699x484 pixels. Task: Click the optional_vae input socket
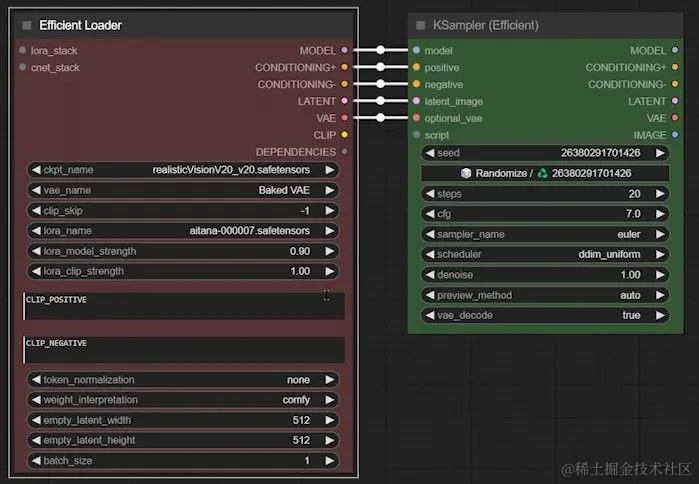point(416,118)
